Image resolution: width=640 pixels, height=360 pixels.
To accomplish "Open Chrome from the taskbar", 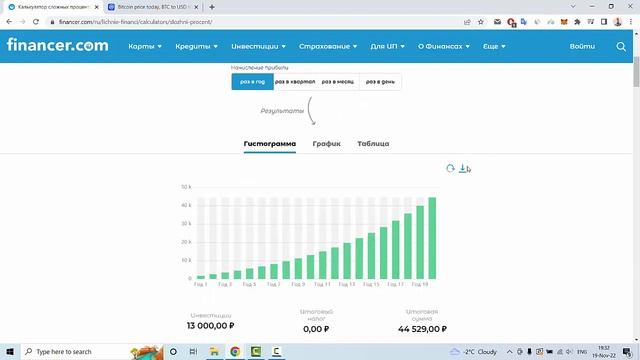I will [235, 351].
